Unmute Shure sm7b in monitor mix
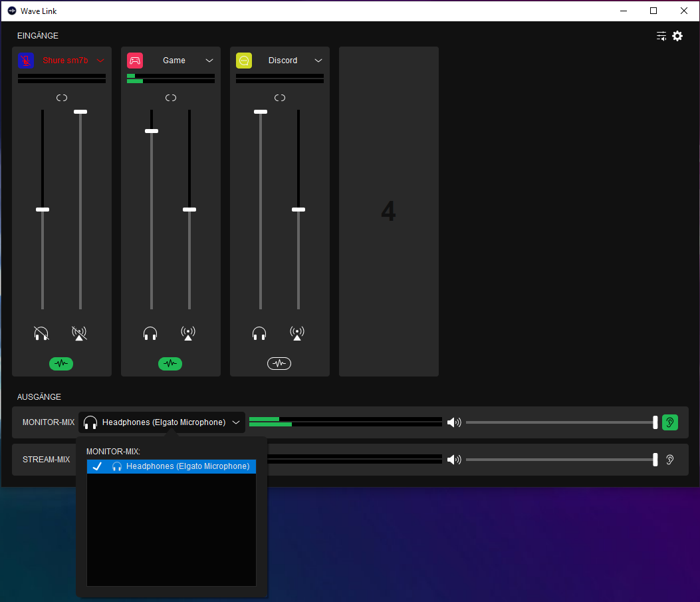 pos(41,333)
